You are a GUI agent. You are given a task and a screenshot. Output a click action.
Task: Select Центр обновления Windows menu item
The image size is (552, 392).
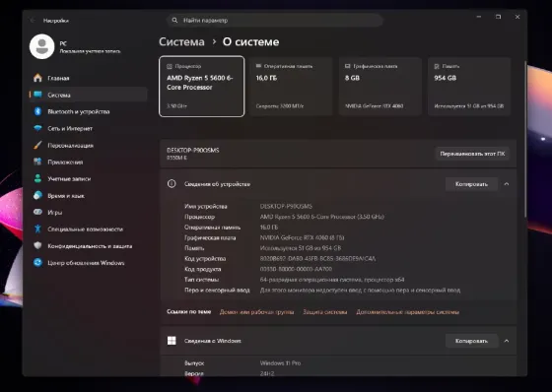click(x=88, y=263)
